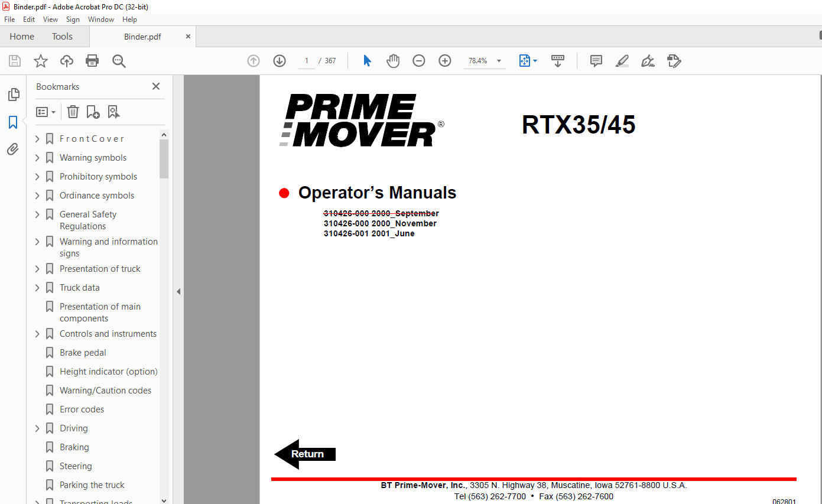Go to previous page arrow icon
Viewport: 822px width, 504px height.
click(x=254, y=61)
